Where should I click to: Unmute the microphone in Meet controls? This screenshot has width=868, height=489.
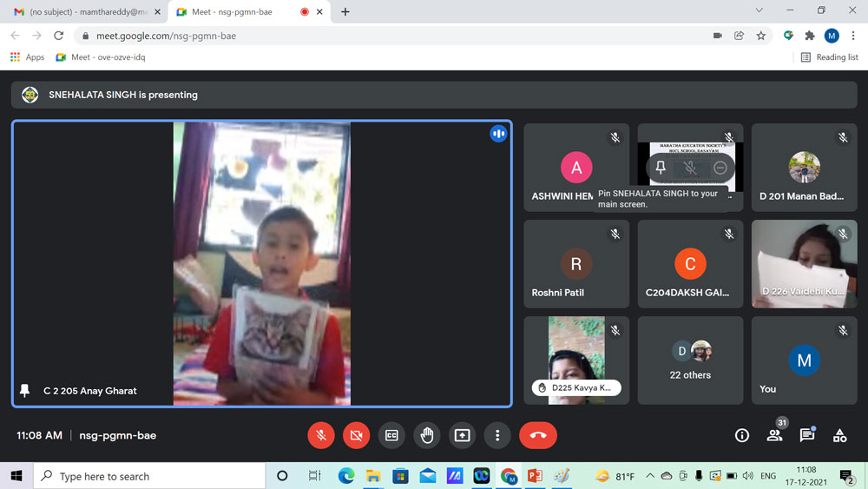tap(321, 435)
